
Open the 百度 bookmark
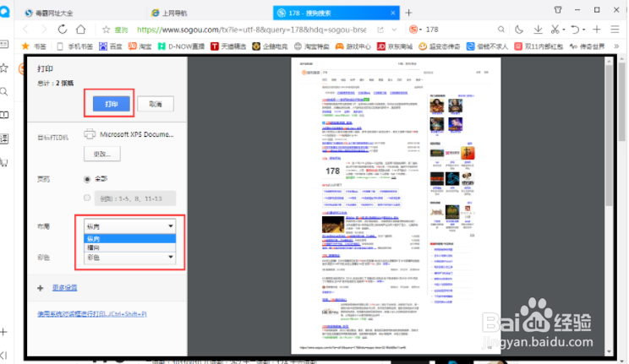110,46
